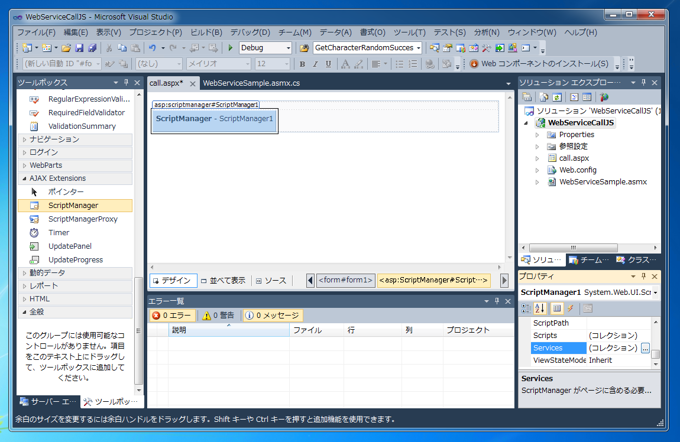Select UpdateProgress in the toolbox
This screenshot has width=680, height=442.
(75, 260)
